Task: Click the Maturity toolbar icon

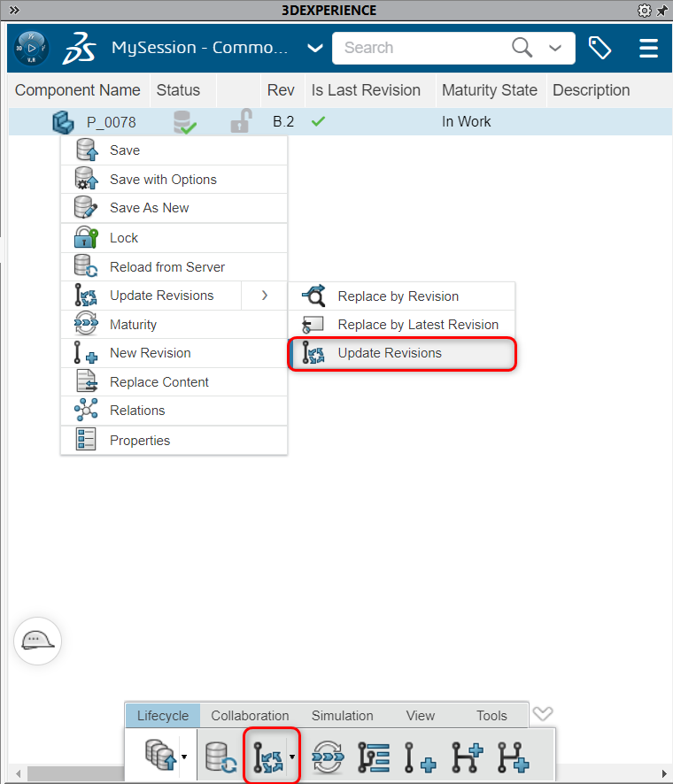Action: click(x=328, y=757)
